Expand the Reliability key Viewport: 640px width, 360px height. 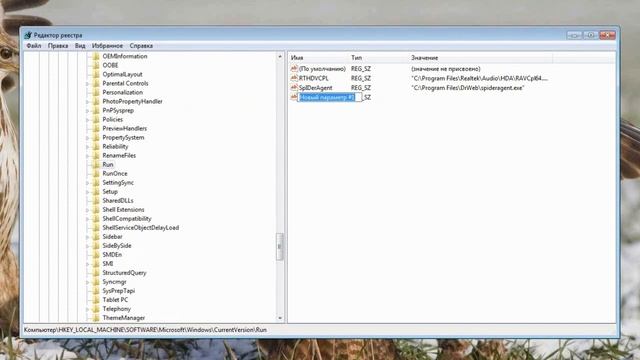click(87, 147)
